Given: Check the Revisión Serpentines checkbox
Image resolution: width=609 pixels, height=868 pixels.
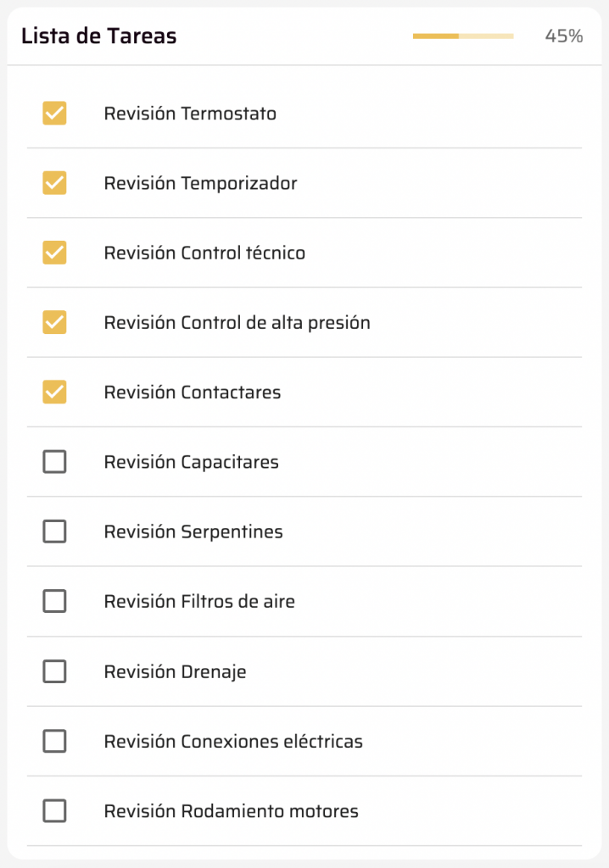Looking at the screenshot, I should tap(54, 531).
